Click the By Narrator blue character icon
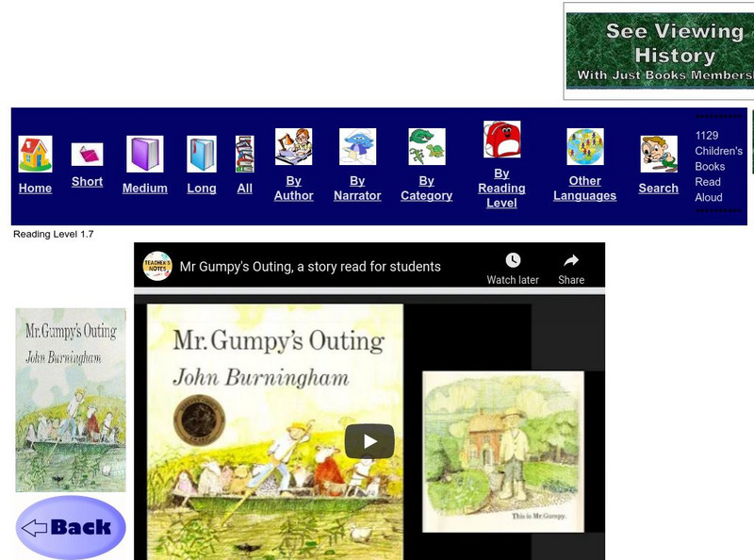754x560 pixels. [x=357, y=147]
